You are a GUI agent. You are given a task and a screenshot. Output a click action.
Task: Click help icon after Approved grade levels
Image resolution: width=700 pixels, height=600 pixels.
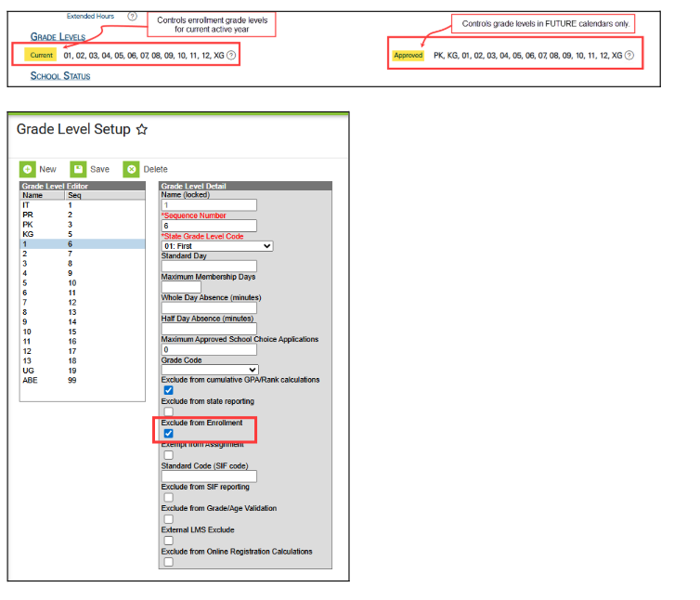(x=629, y=56)
